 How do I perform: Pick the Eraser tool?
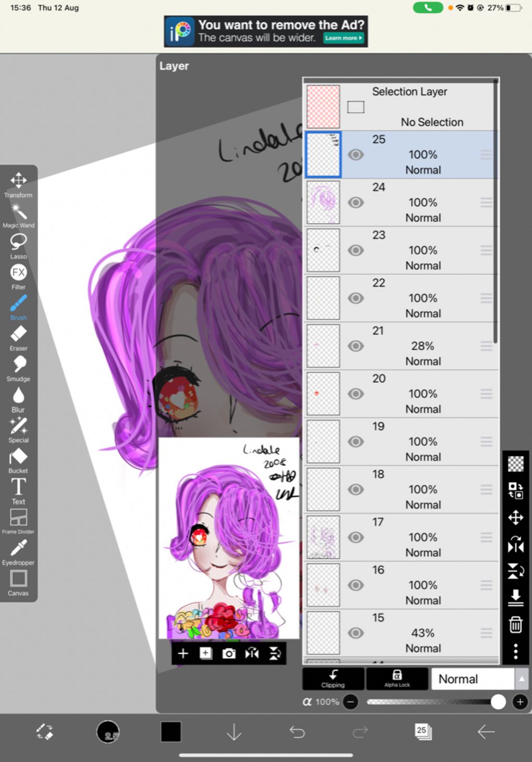[18, 338]
